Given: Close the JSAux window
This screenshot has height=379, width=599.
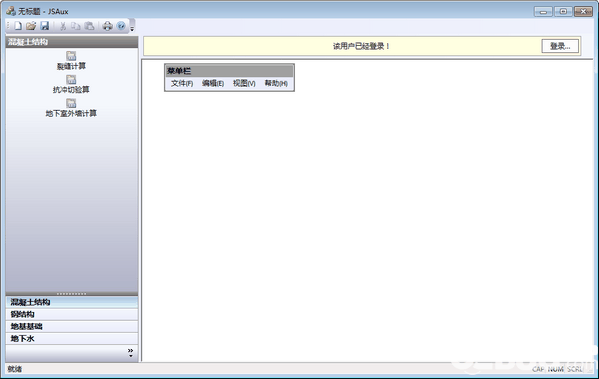Looking at the screenshot, I should (x=584, y=11).
